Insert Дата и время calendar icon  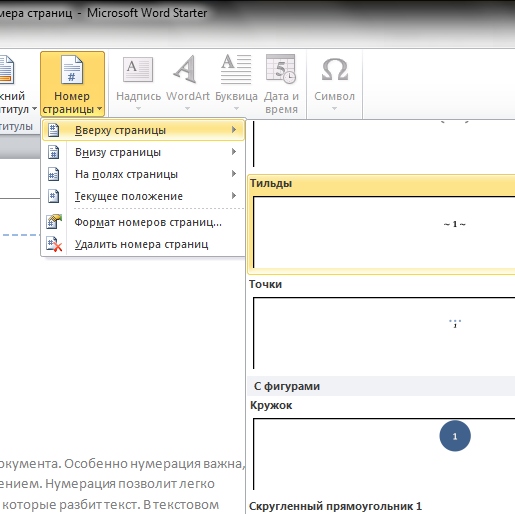point(281,69)
